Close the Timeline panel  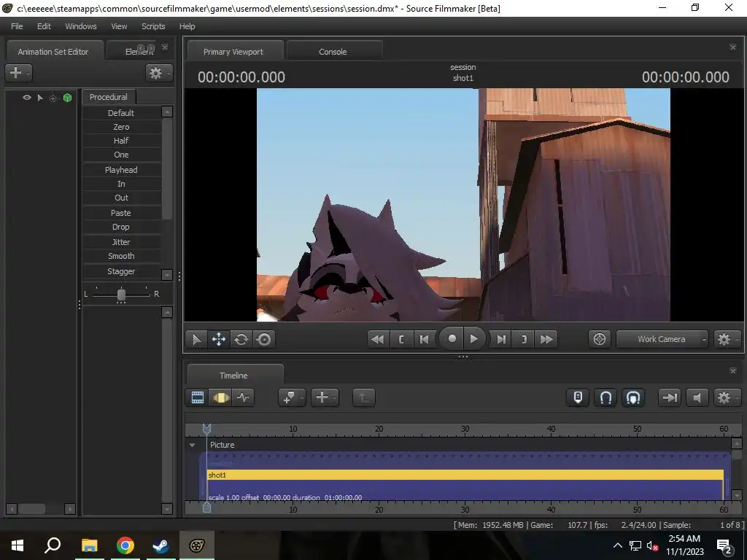[732, 370]
